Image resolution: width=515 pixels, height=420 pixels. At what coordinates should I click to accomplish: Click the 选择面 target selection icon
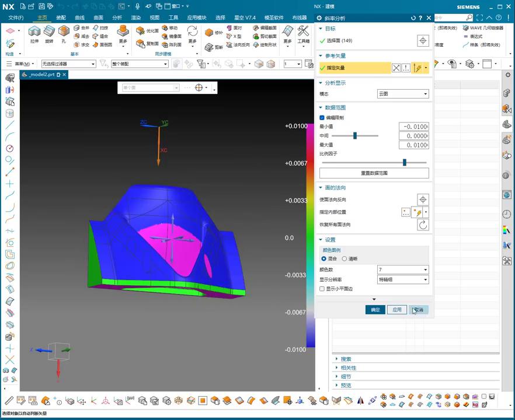coord(423,41)
